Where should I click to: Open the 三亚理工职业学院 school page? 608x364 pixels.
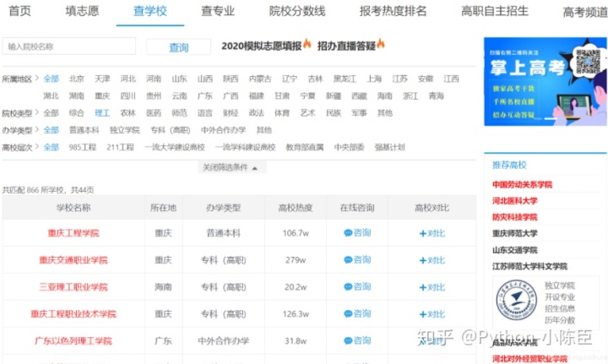[73, 287]
